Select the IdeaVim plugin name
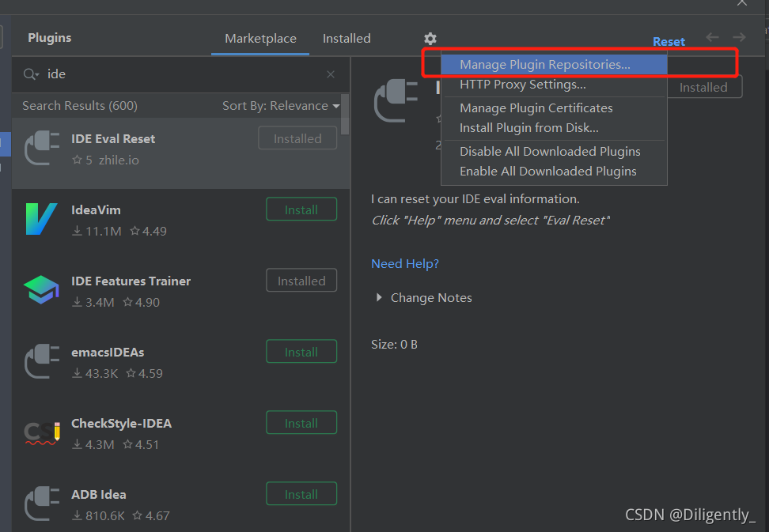 pyautogui.click(x=97, y=209)
